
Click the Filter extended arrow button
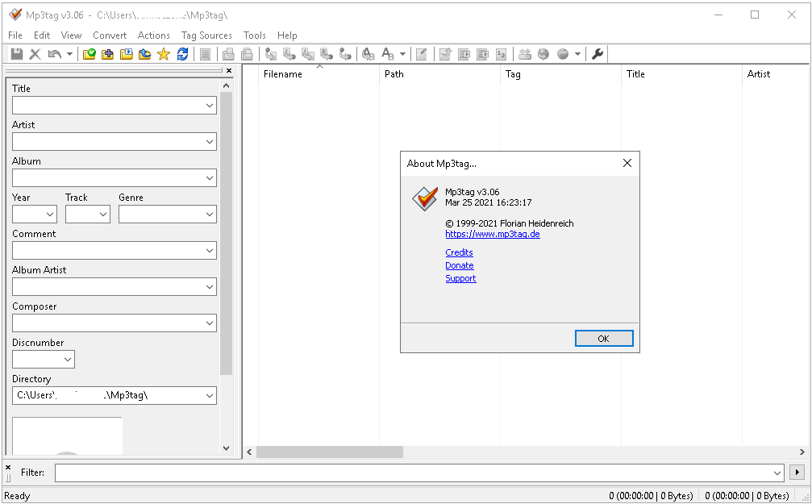(797, 473)
